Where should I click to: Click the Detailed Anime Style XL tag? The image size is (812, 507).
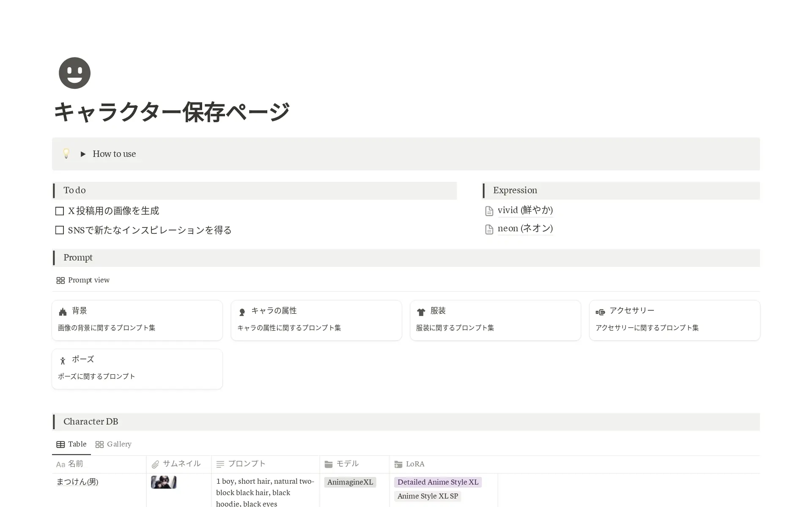click(437, 482)
